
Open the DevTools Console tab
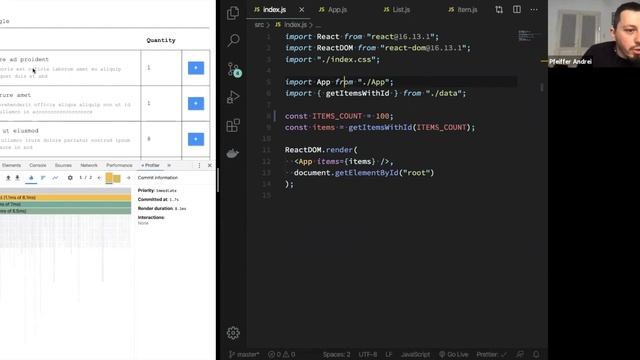coord(38,165)
